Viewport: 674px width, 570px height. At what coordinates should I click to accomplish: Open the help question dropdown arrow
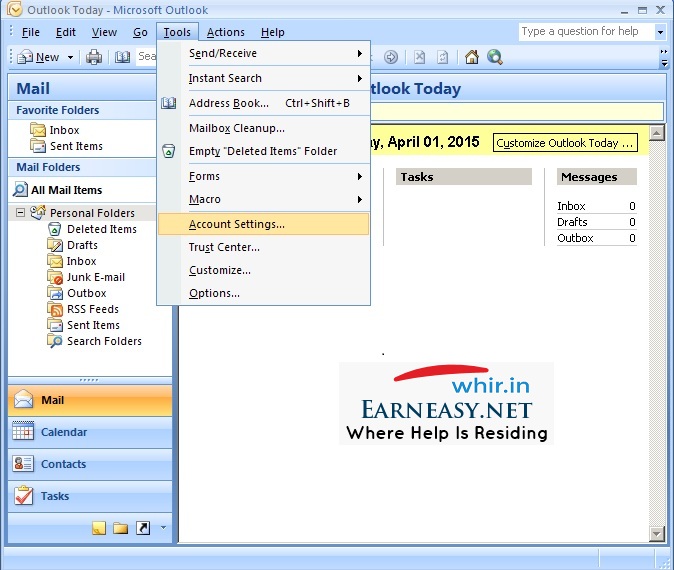(660, 32)
